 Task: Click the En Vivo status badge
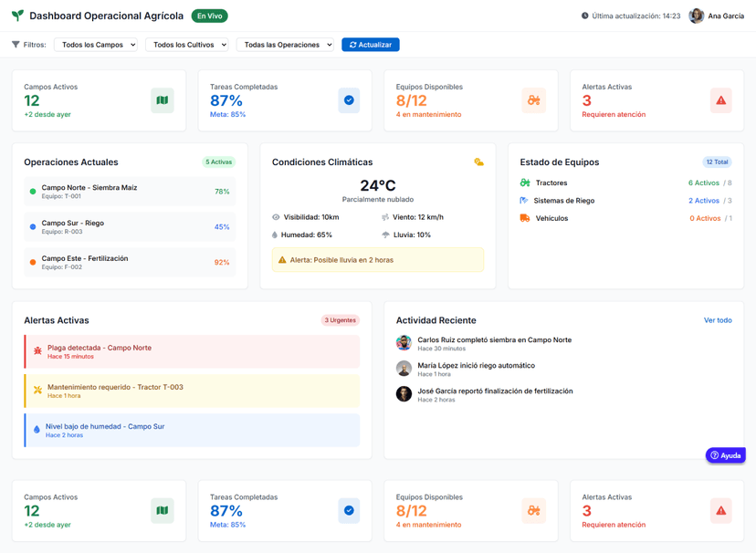pos(209,16)
